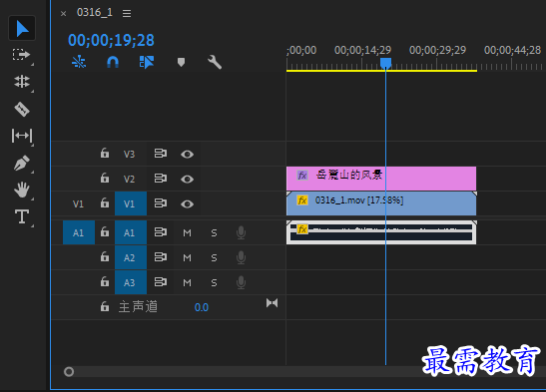Click the 00;00;19;28 playhead timecode
This screenshot has height=392, width=546.
pos(111,40)
